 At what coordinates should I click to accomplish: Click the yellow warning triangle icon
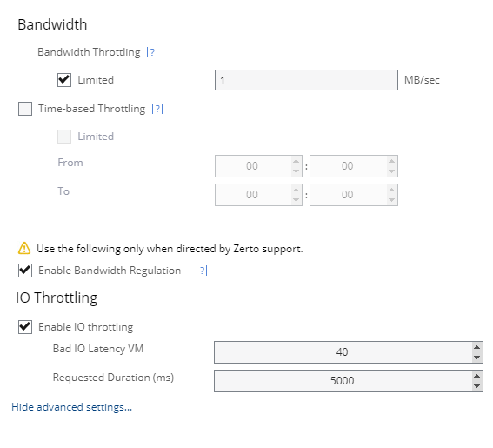(x=24, y=248)
